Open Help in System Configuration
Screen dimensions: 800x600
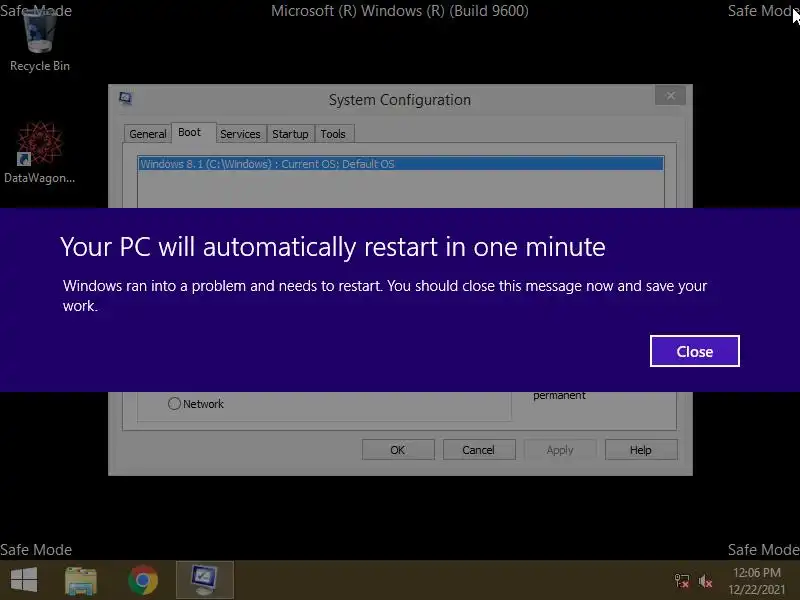click(x=641, y=450)
